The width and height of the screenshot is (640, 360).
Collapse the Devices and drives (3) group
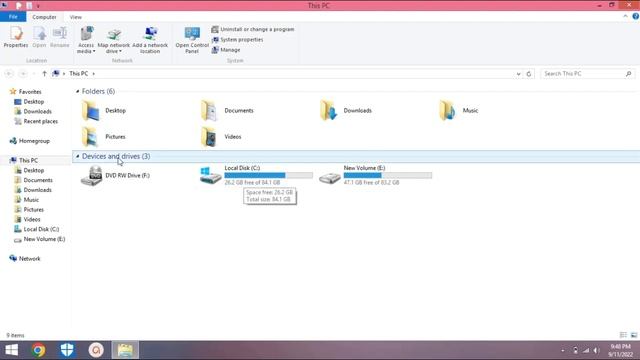[x=78, y=156]
